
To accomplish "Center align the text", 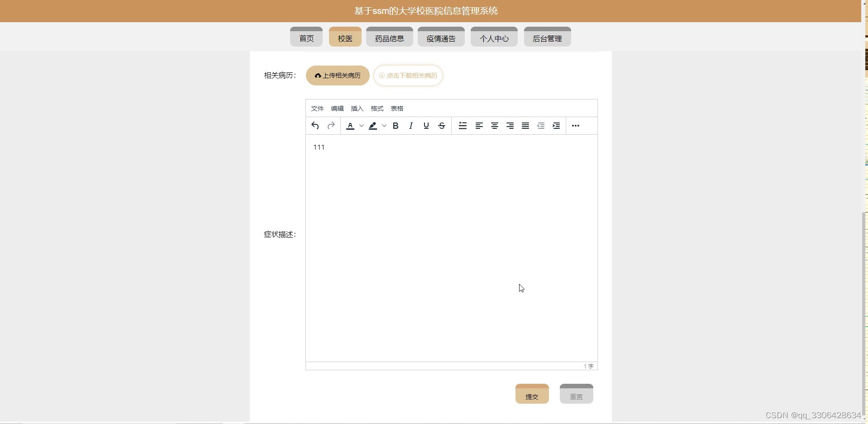I will [x=495, y=126].
